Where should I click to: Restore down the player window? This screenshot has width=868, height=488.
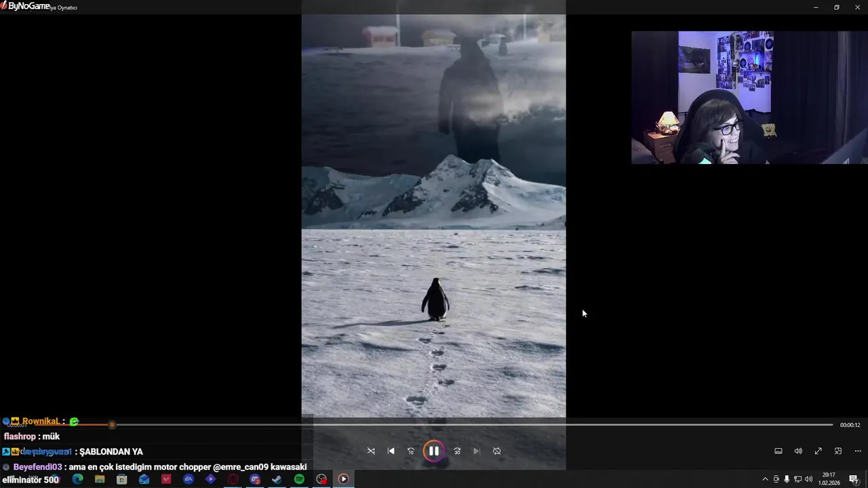pyautogui.click(x=837, y=7)
